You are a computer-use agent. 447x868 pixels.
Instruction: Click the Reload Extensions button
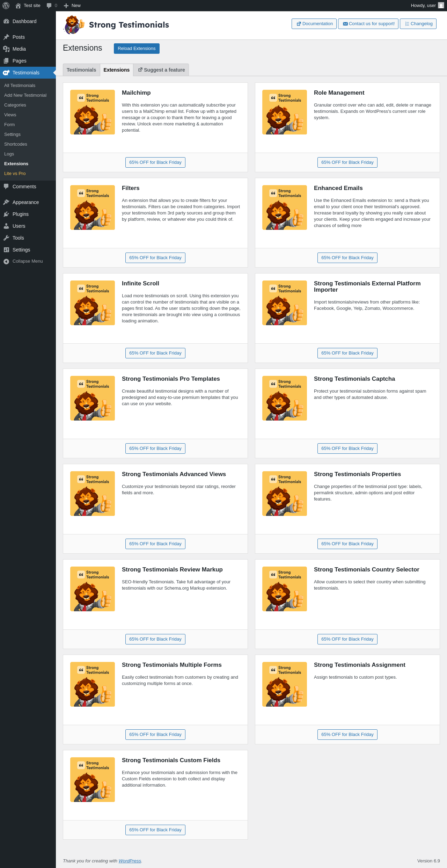137,49
